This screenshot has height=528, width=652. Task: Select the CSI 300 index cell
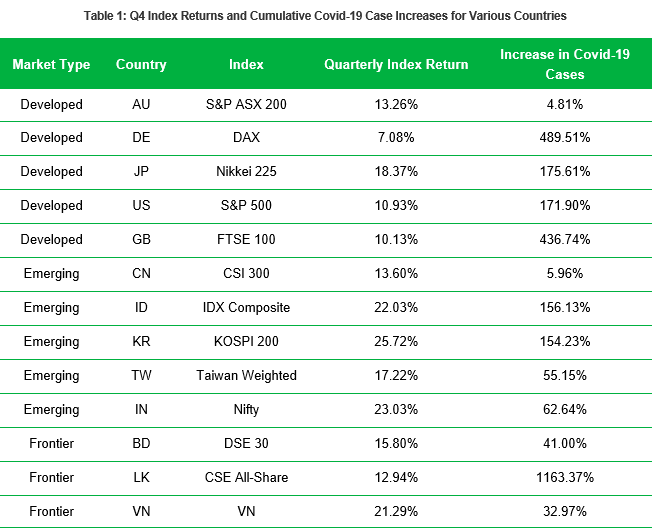point(246,274)
